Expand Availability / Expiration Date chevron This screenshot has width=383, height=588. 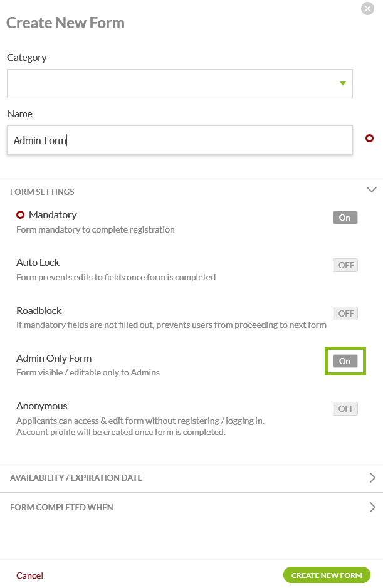pos(372,478)
